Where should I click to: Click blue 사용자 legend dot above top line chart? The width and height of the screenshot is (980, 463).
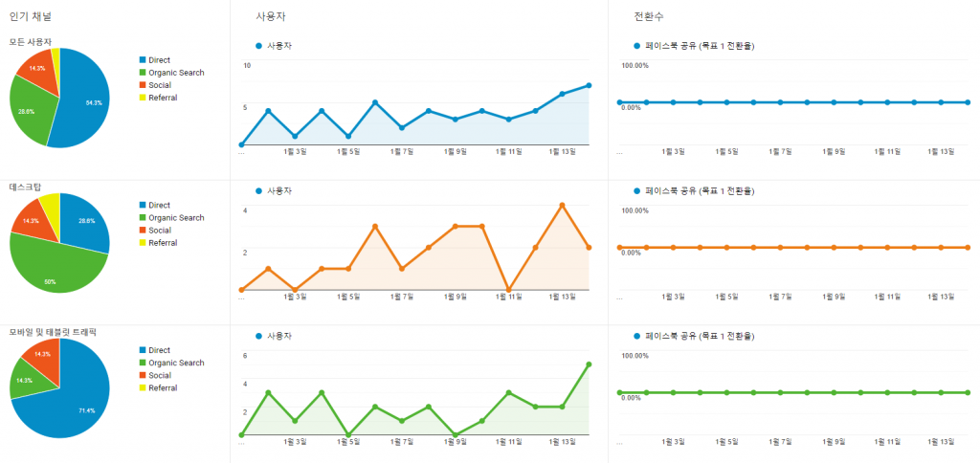(258, 46)
